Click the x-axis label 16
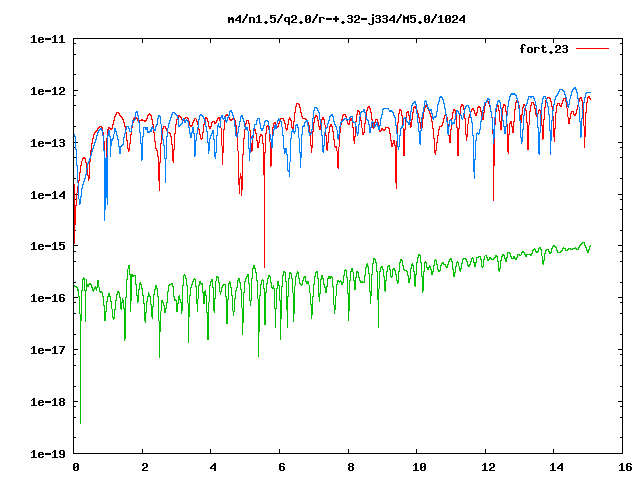Viewport: 640px width, 480px height. click(x=625, y=467)
